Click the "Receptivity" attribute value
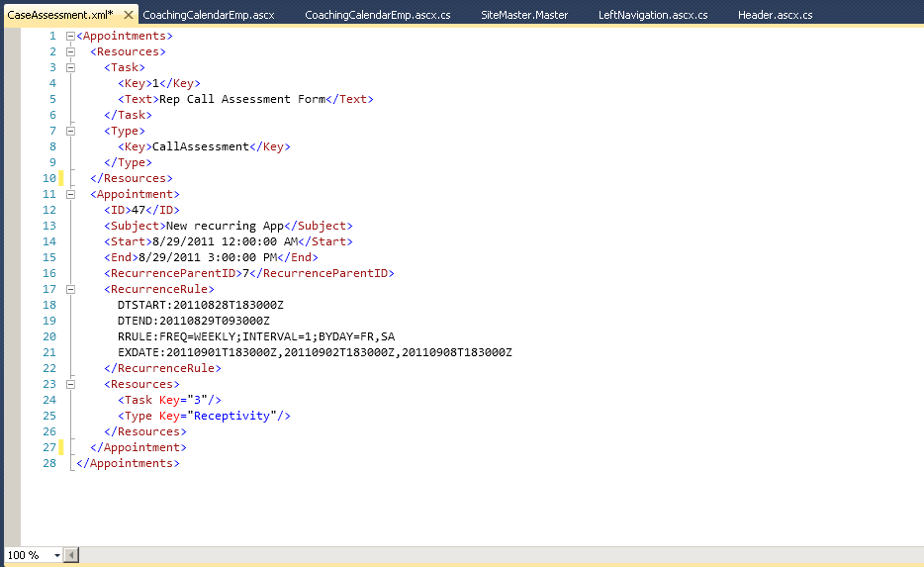 (232, 416)
